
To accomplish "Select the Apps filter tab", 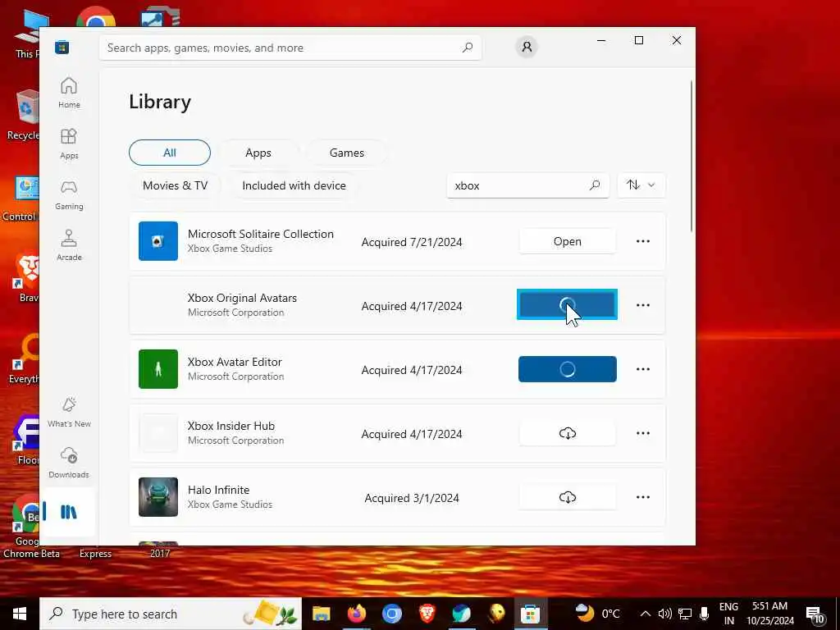I will pos(258,153).
